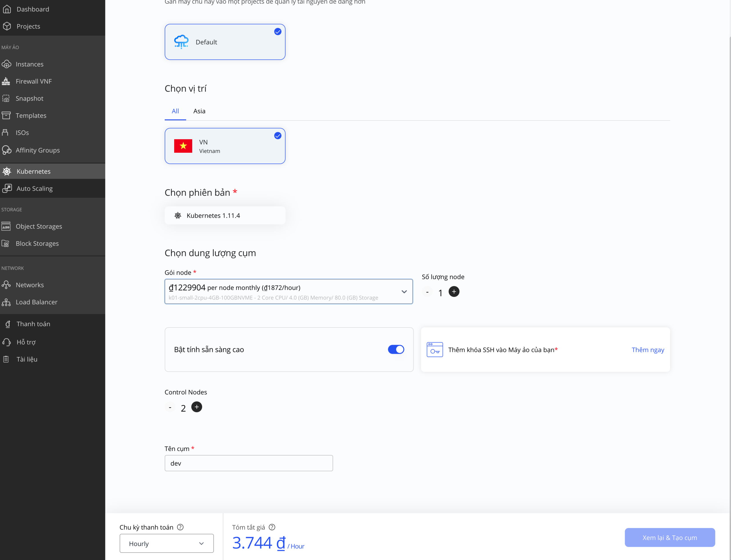Click Thêm ngay SSH key link
Image resolution: width=731 pixels, height=560 pixels.
click(648, 350)
